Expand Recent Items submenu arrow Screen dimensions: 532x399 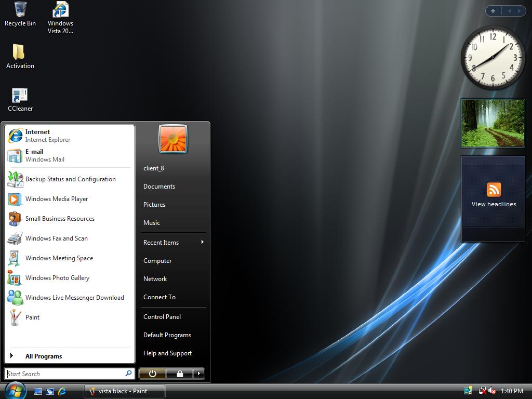202,242
